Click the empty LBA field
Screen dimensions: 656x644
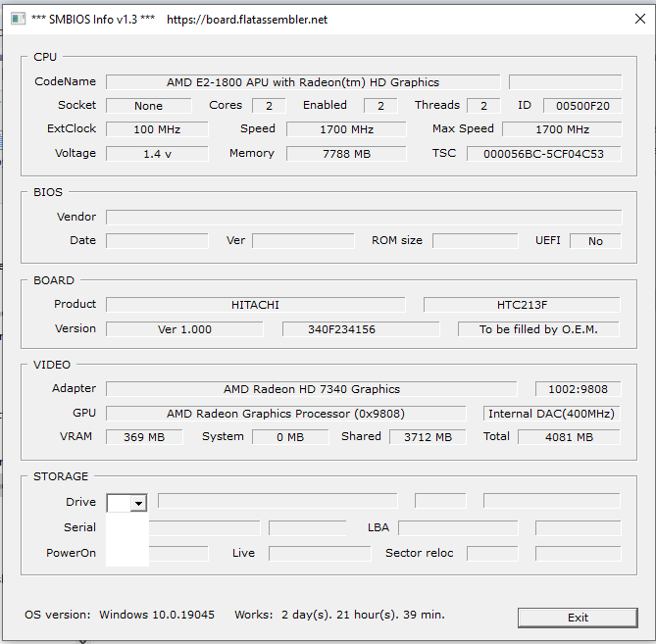(x=458, y=528)
